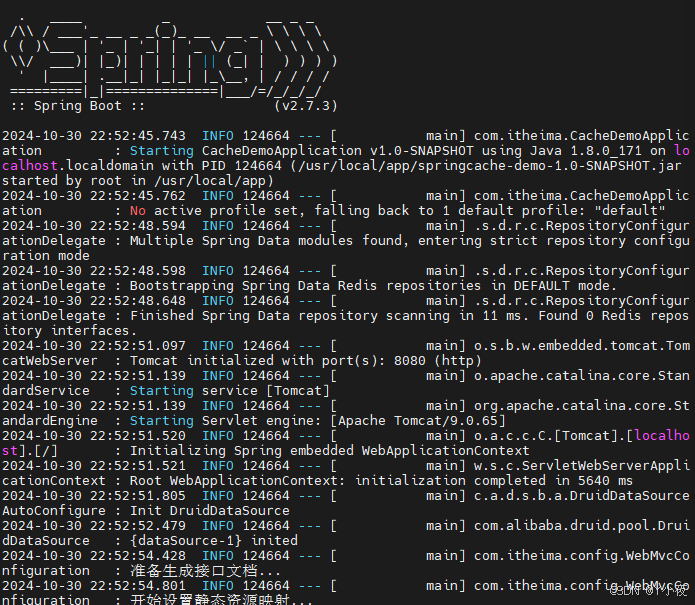Click the "with PID 124664" text
Image resolution: width=695 pixels, height=605 pixels.
[222, 166]
